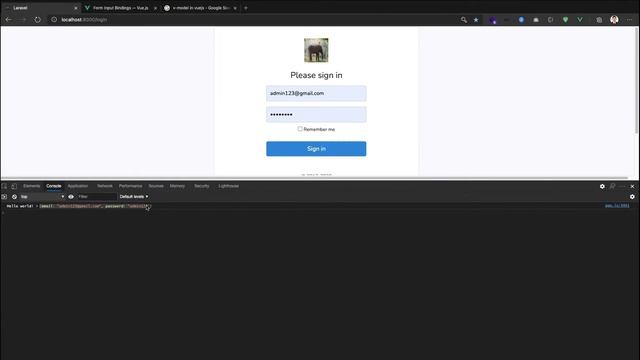Expand the logged object in Hello world line

[x=37, y=206]
